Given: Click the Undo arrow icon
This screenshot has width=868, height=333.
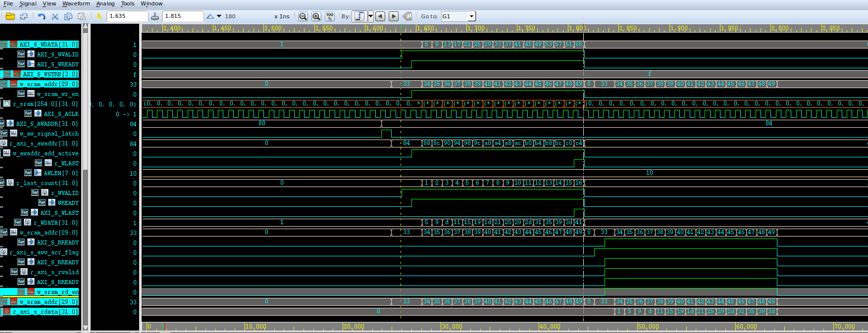Looking at the screenshot, I should pos(42,16).
